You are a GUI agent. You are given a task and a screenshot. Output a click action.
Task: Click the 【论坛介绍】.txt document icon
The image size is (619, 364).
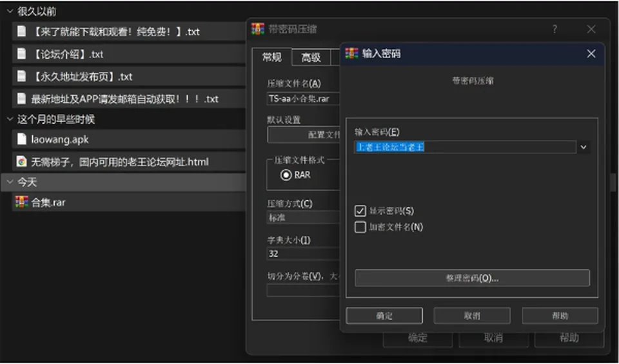pyautogui.click(x=21, y=53)
